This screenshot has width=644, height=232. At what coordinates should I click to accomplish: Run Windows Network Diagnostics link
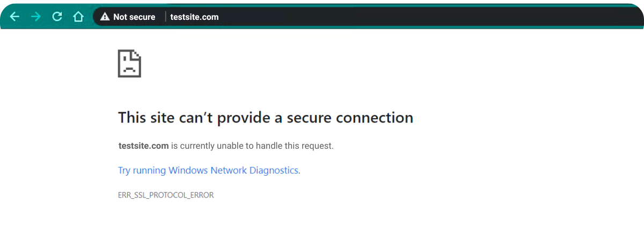pyautogui.click(x=209, y=170)
